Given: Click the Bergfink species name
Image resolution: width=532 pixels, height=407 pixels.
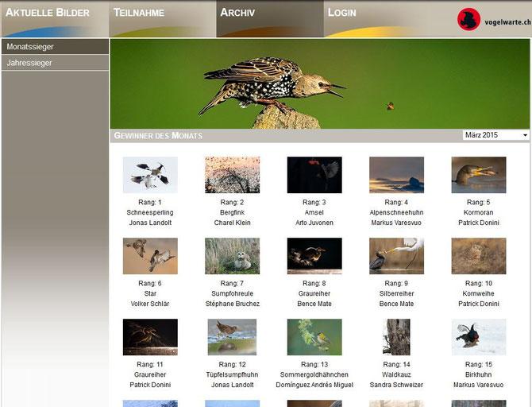Looking at the screenshot, I should click(x=233, y=212).
